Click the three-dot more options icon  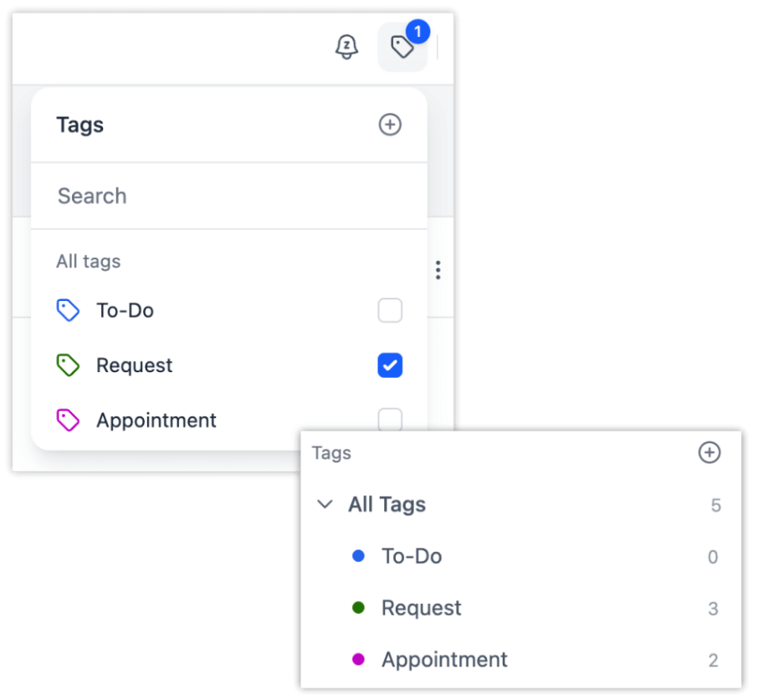click(438, 270)
